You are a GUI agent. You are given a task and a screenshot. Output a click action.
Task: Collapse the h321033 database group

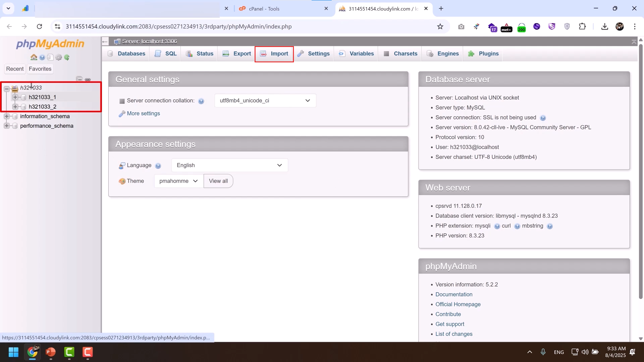[6, 88]
